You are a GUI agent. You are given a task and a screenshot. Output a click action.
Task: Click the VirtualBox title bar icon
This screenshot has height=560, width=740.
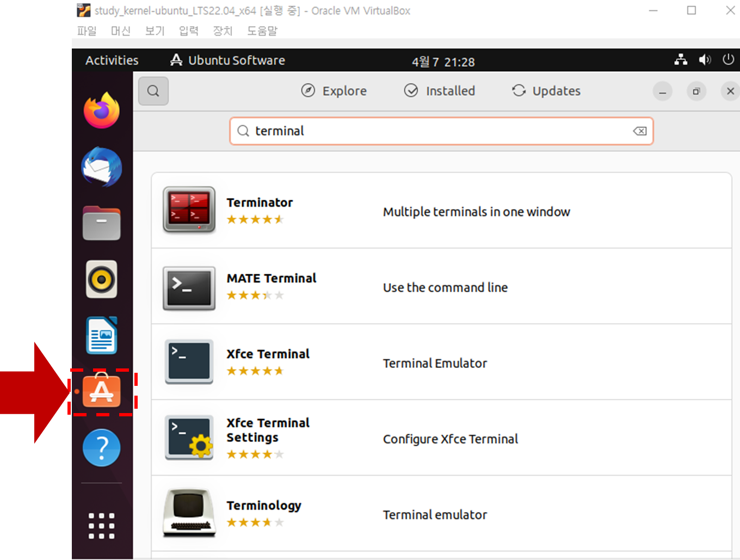tap(84, 10)
